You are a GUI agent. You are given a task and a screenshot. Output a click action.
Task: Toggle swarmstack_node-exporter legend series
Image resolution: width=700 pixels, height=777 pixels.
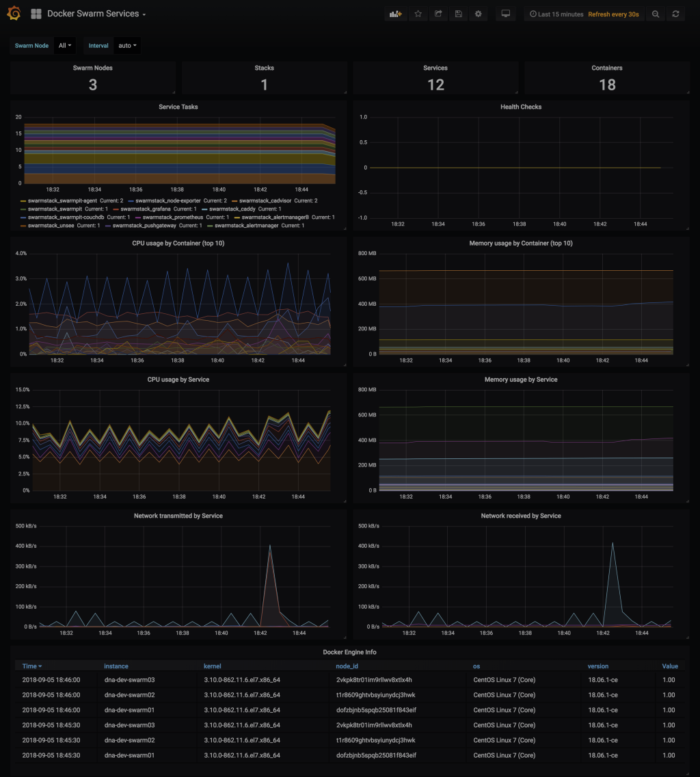(x=168, y=200)
